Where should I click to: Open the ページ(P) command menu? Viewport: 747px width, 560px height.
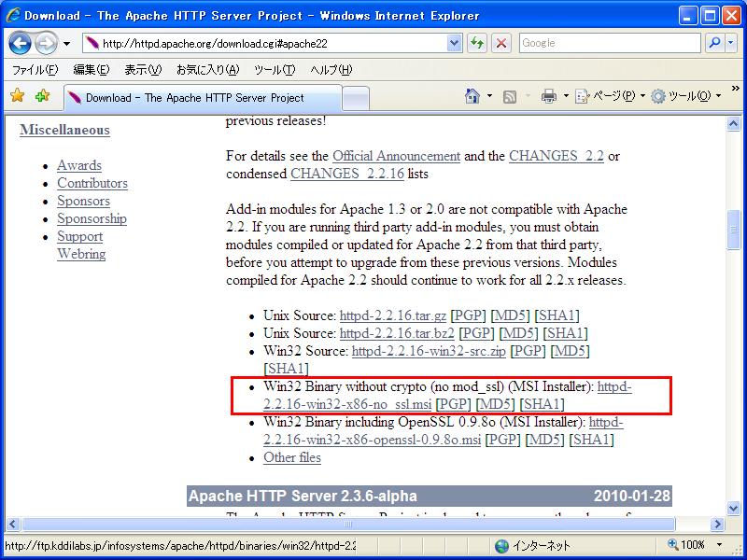point(610,96)
